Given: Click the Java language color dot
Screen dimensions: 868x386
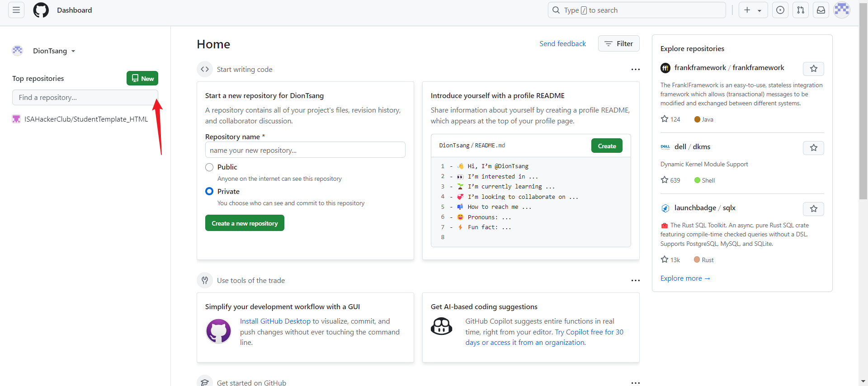Looking at the screenshot, I should click(x=697, y=119).
